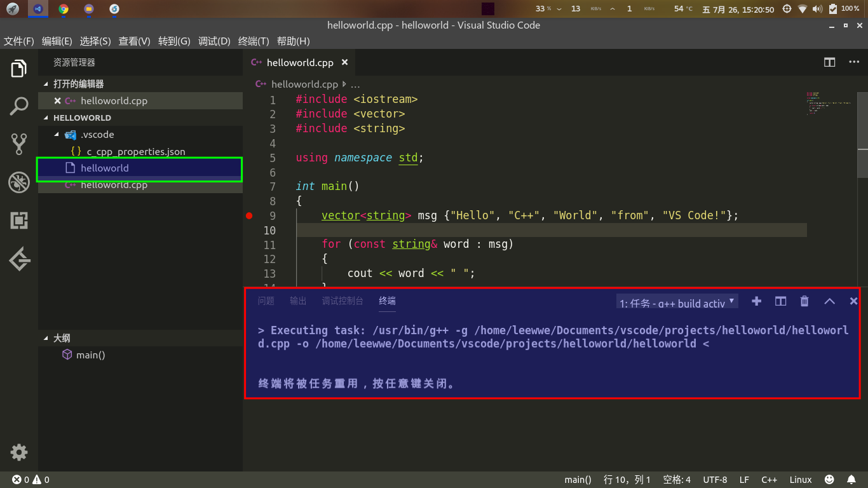Image resolution: width=868 pixels, height=488 pixels.
Task: Open the clock showing 7月 26, 15:20:50
Action: click(738, 9)
